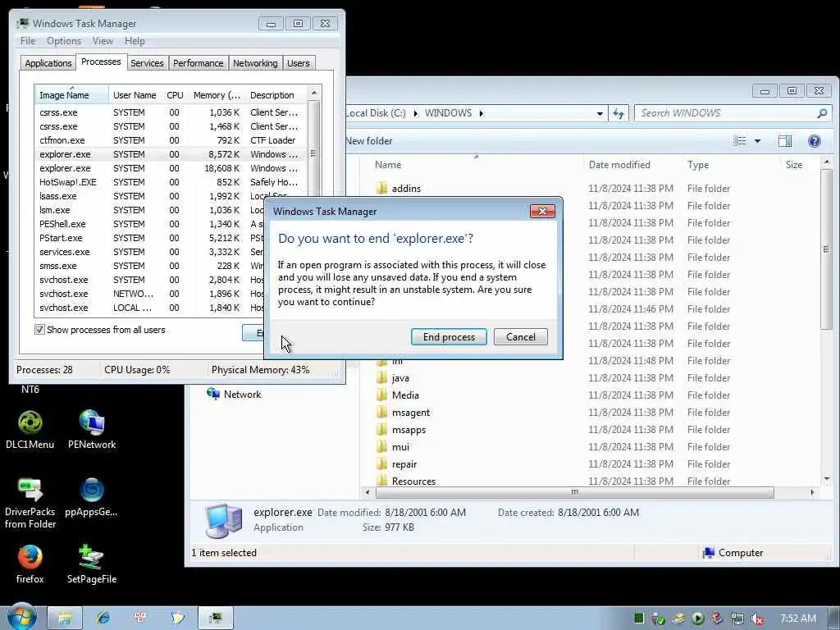
Task: Click the Search WINDOWS input field
Action: click(x=726, y=113)
